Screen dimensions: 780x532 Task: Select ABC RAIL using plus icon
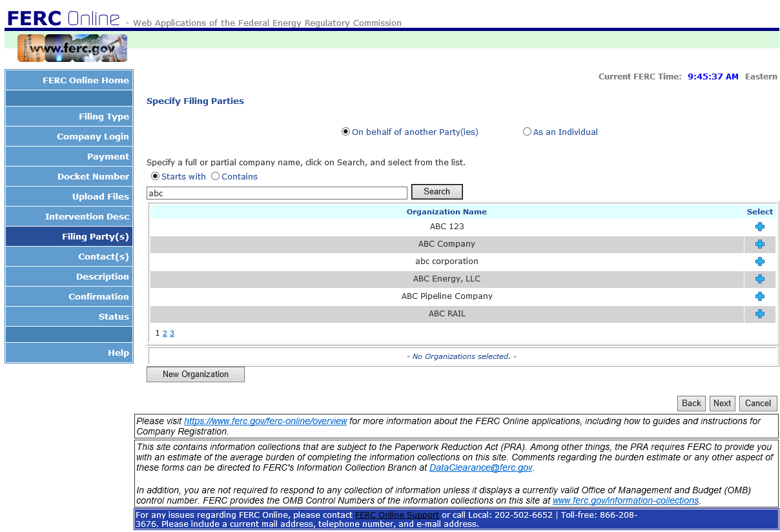(759, 314)
